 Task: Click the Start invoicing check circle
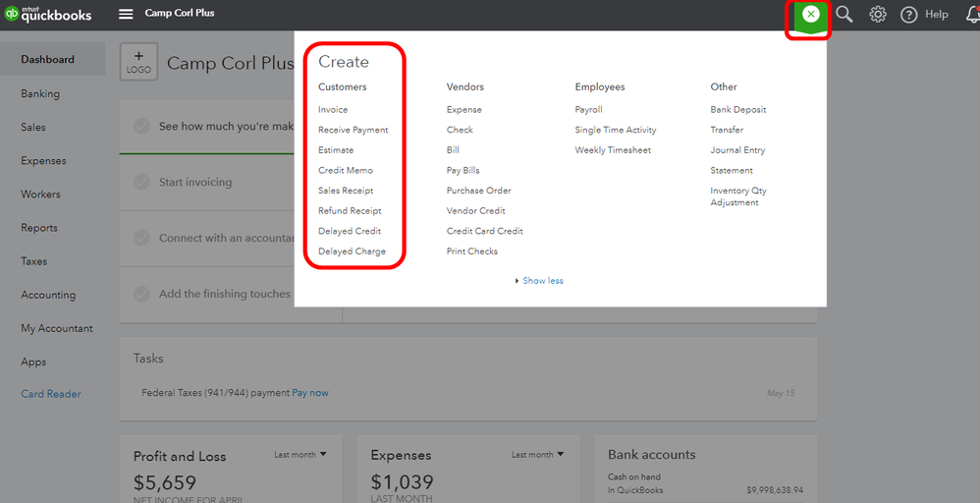click(x=141, y=182)
